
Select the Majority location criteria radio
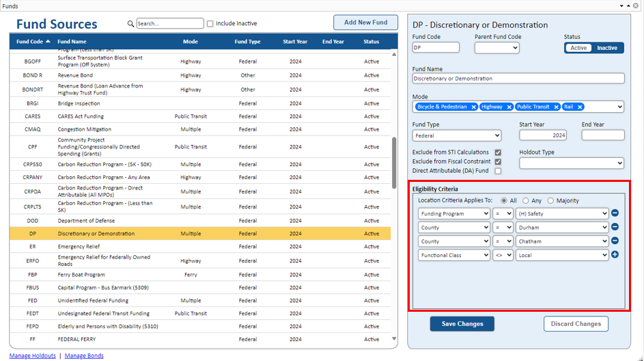(x=550, y=200)
